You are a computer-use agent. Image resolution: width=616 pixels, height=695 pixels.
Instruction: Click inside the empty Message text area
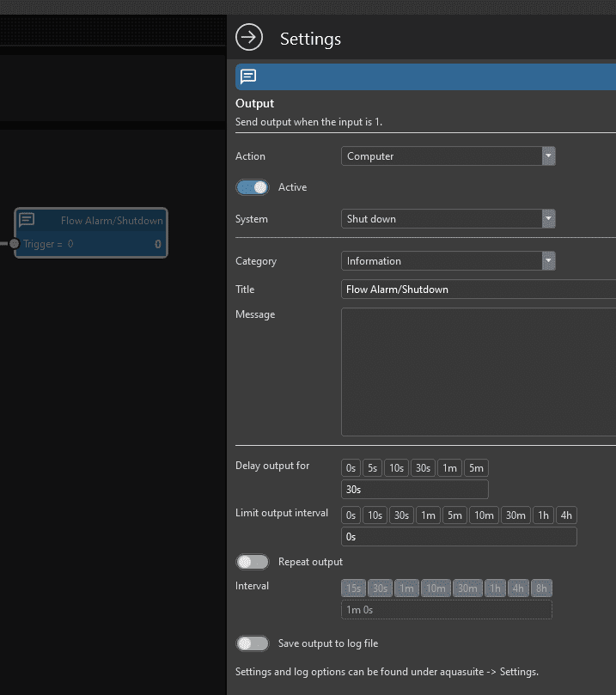[478, 371]
